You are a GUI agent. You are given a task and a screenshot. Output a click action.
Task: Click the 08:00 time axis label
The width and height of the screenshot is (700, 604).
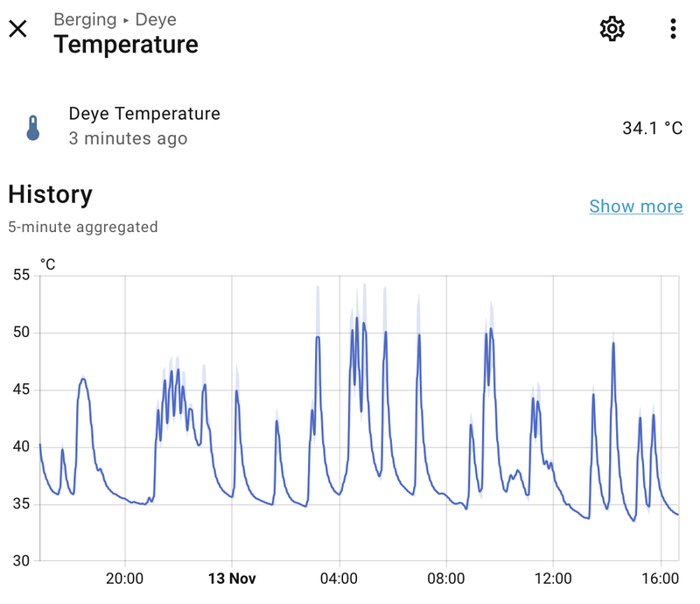click(445, 579)
